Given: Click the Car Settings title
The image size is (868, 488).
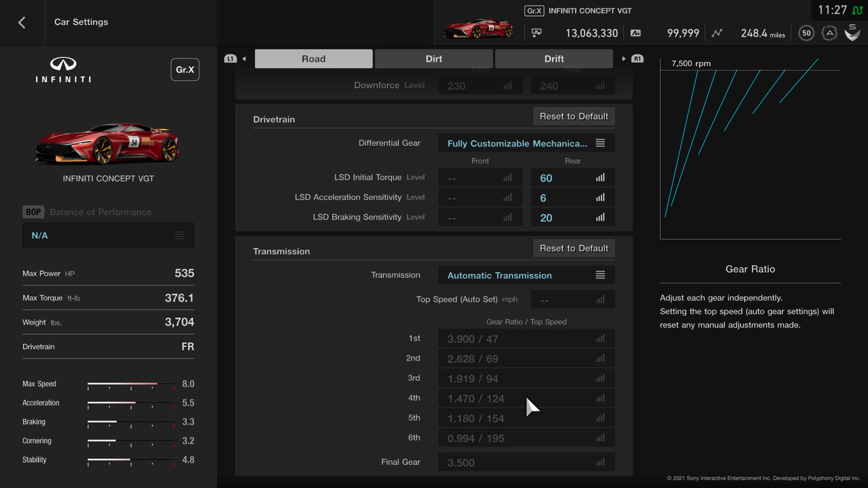Looking at the screenshot, I should pyautogui.click(x=81, y=22).
